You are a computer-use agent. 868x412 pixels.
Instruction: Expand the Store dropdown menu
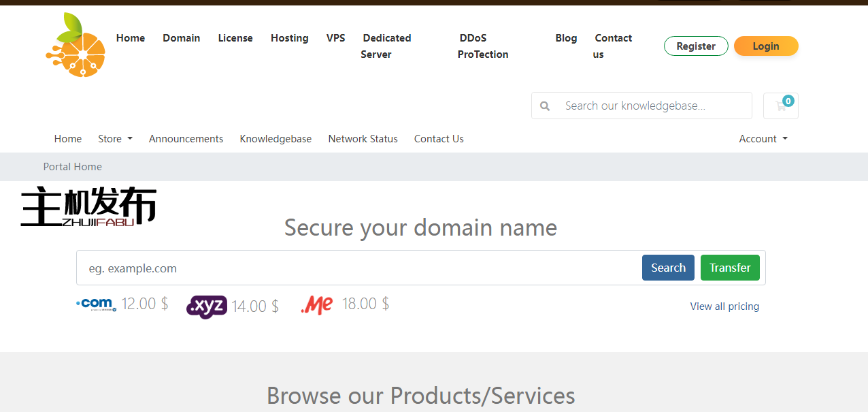click(x=115, y=139)
